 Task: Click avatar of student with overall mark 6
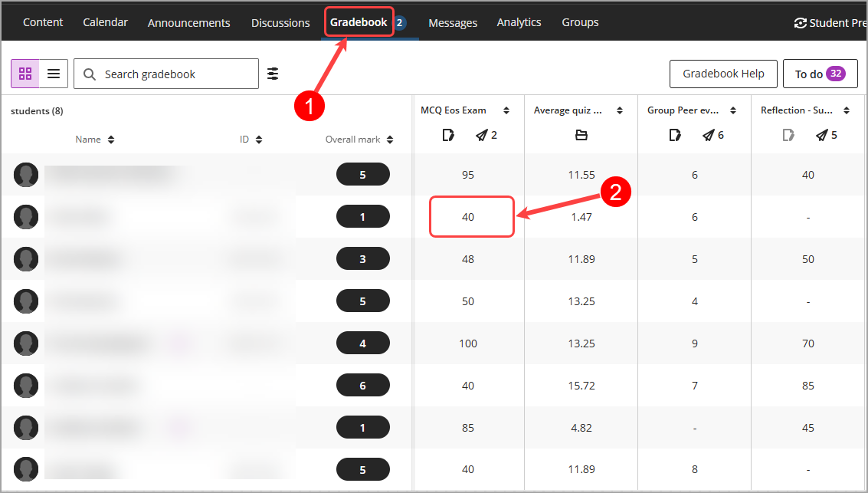[26, 385]
